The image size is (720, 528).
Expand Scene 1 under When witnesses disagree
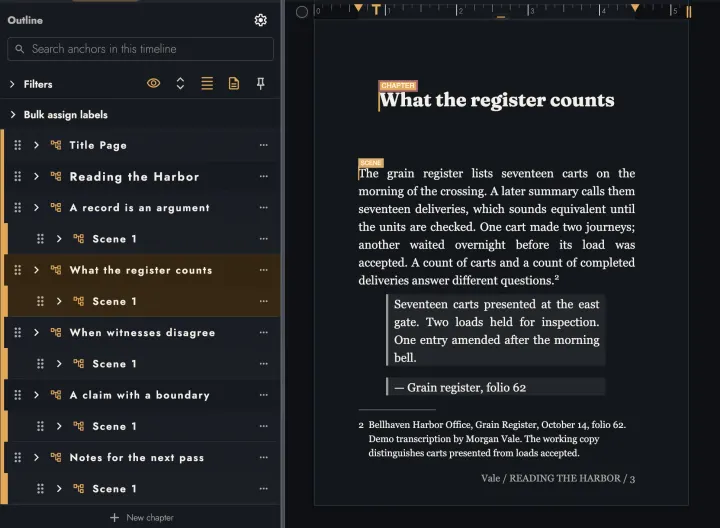(59, 364)
